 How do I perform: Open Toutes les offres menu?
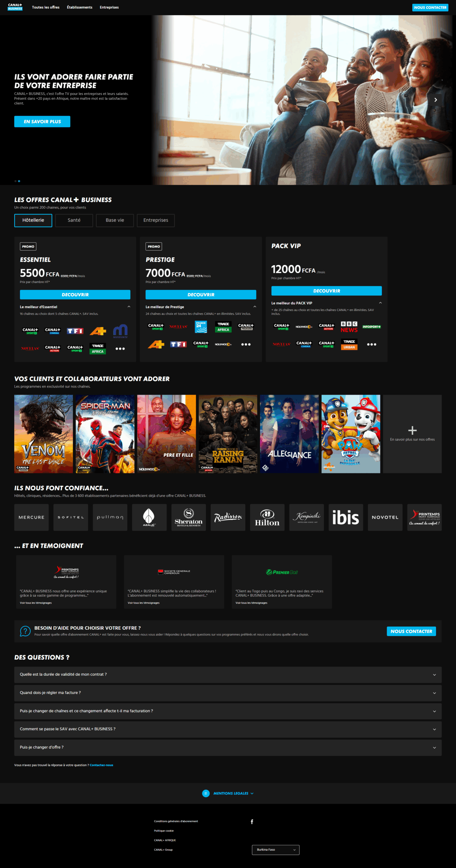pyautogui.click(x=46, y=7)
